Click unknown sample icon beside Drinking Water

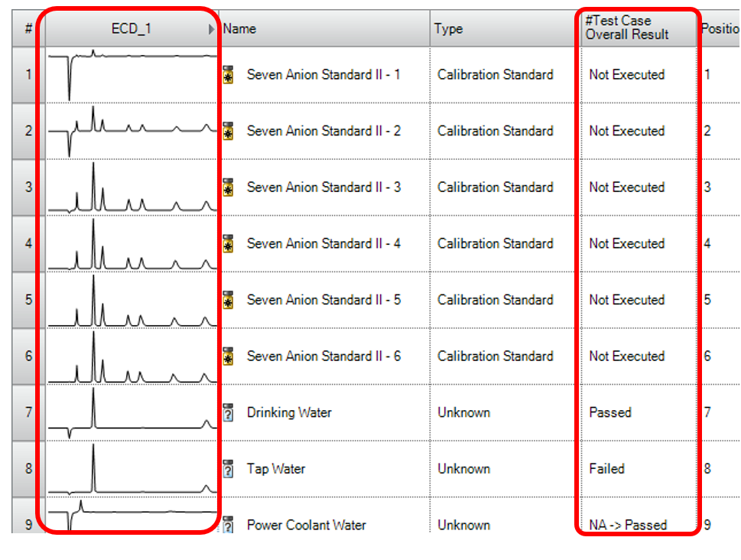click(227, 412)
